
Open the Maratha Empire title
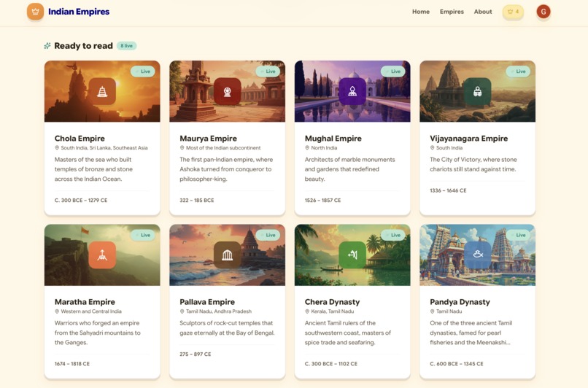(85, 302)
